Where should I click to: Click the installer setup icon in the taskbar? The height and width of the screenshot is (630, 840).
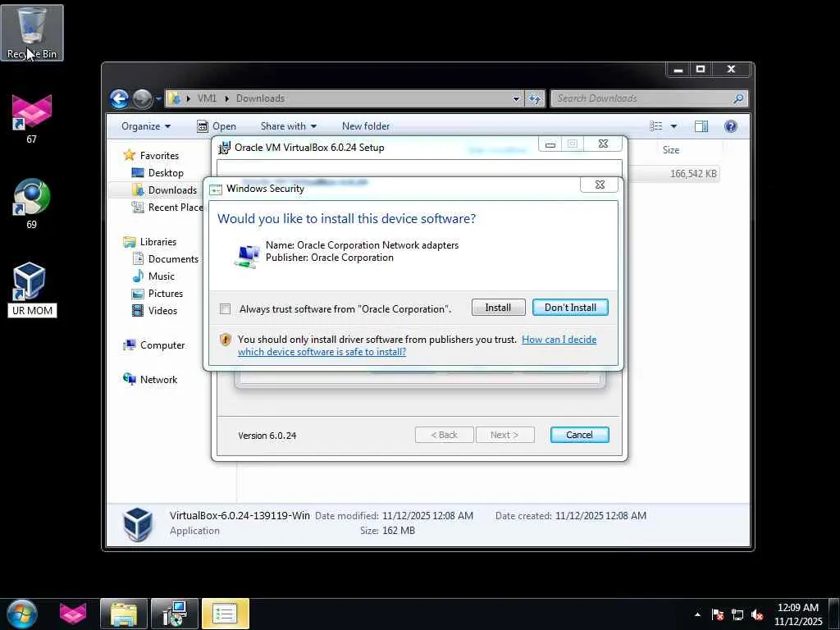(x=175, y=614)
